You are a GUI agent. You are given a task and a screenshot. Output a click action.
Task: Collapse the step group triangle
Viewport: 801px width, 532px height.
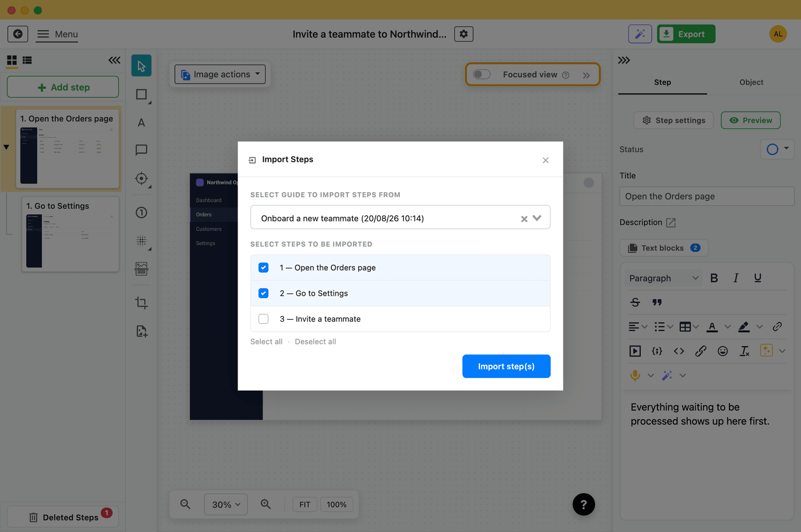click(x=6, y=147)
